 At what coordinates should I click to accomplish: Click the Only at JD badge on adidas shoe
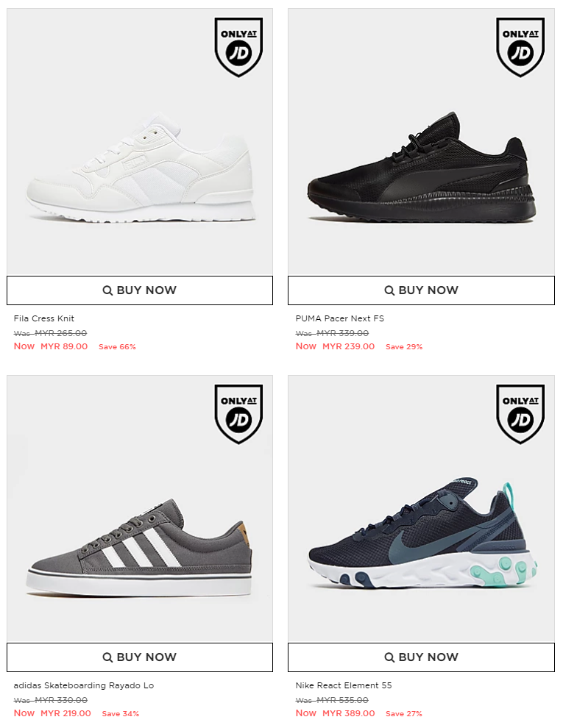point(238,414)
